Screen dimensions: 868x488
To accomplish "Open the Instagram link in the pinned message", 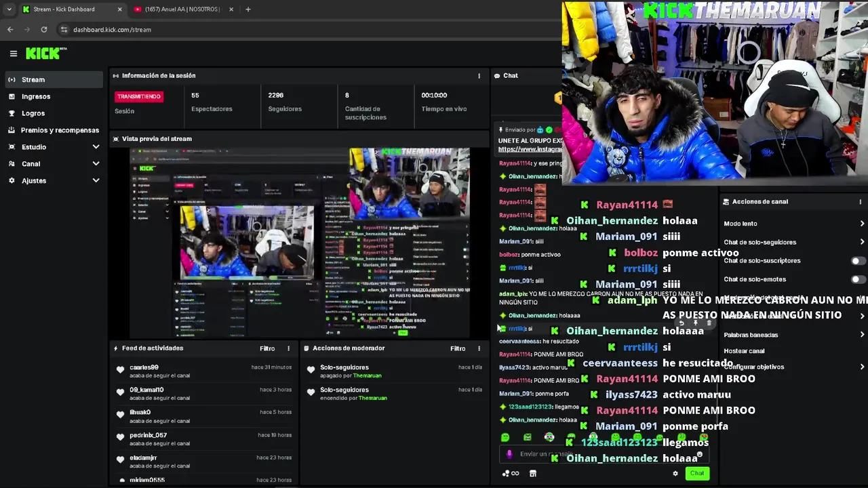I will pyautogui.click(x=530, y=149).
